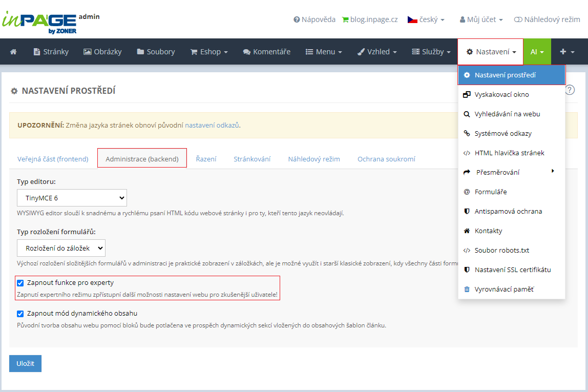Uncheck Zapnout funkce pro experty
588x392 pixels.
point(20,283)
